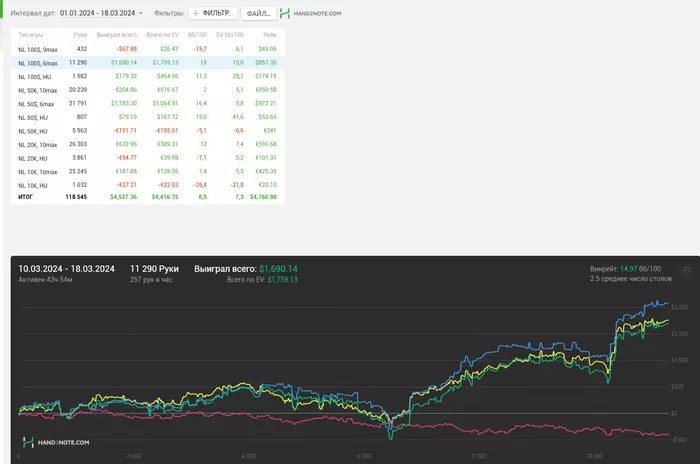Select the NL 20€, HU row
700x464 pixels.
(147, 158)
